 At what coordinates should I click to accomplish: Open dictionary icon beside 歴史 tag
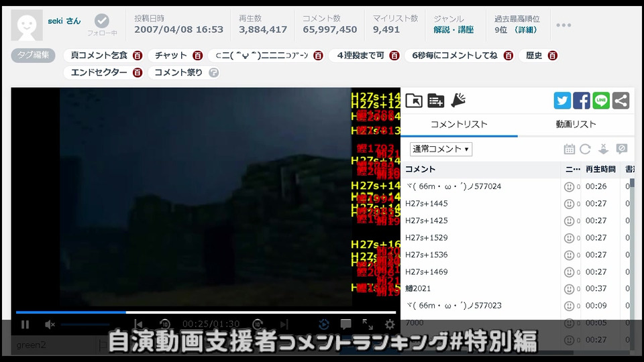pos(552,56)
